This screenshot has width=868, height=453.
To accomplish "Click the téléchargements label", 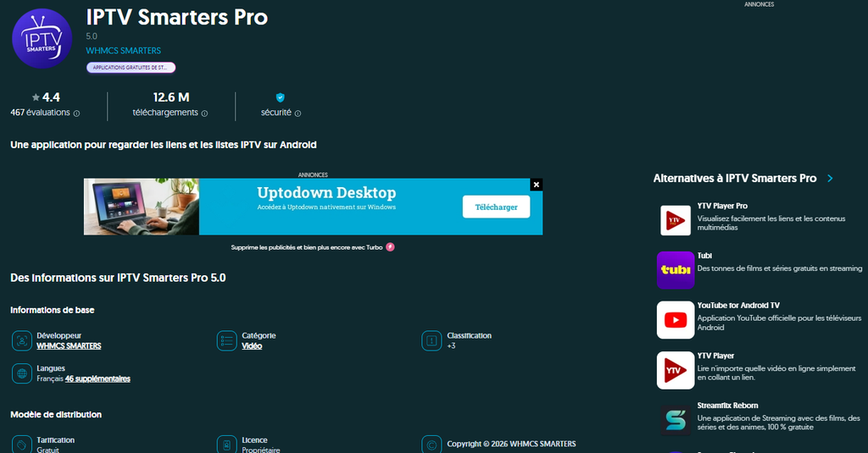I will click(x=165, y=113).
